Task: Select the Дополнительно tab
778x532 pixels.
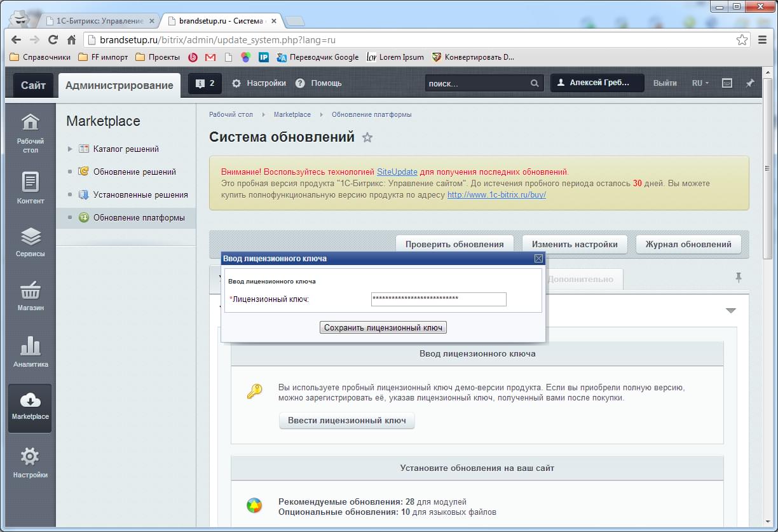Action: coord(582,279)
